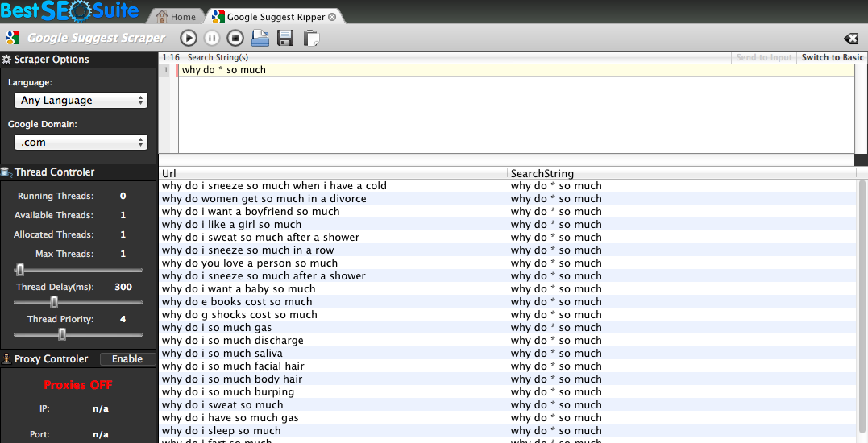The width and height of the screenshot is (868, 443).
Task: Open file with the folder icon
Action: coord(260,38)
